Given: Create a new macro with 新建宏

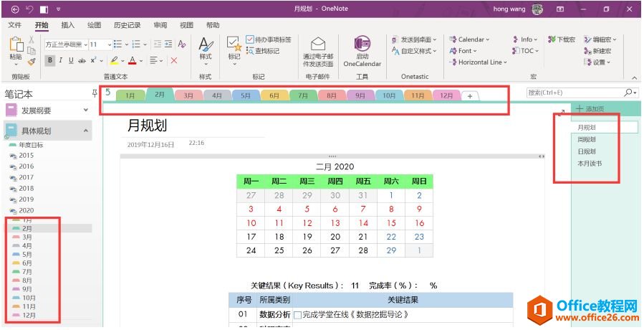Looking at the screenshot, I should [597, 51].
